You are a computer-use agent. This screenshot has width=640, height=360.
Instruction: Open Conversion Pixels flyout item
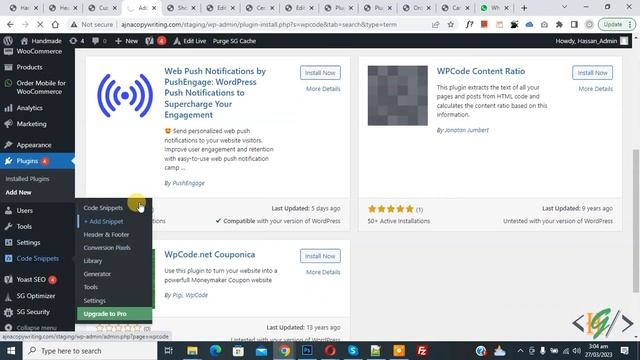point(107,248)
